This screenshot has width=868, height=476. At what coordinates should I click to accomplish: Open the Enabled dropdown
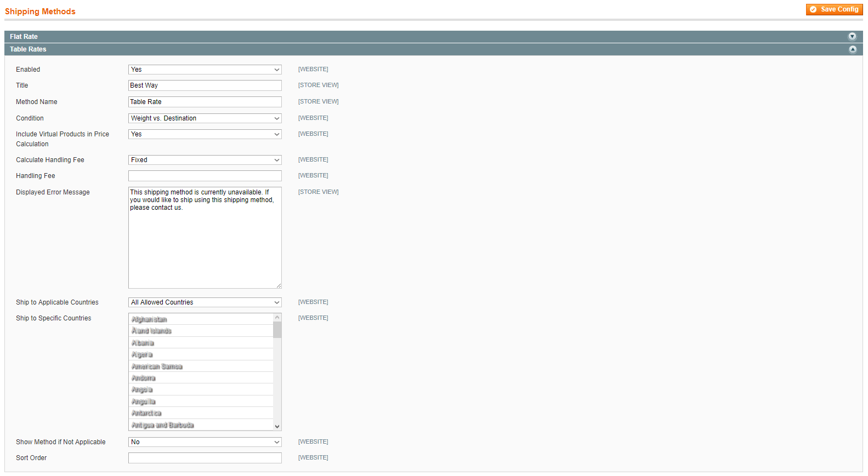coord(205,70)
